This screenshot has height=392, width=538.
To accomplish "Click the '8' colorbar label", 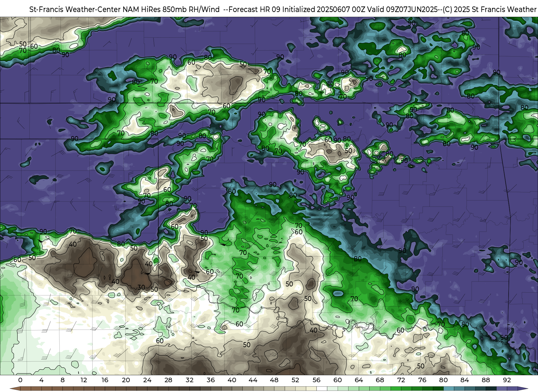I will (x=62, y=380).
